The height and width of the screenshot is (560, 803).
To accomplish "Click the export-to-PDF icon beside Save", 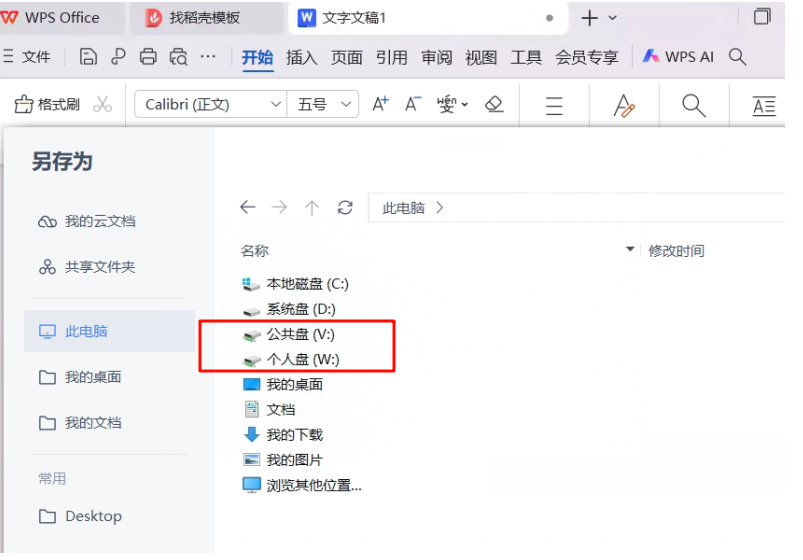I will tap(118, 56).
